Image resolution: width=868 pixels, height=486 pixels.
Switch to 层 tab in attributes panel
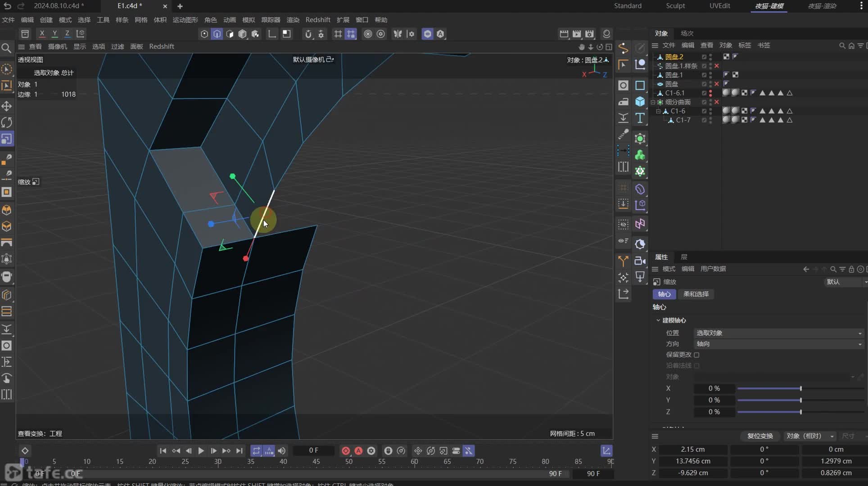tap(684, 257)
